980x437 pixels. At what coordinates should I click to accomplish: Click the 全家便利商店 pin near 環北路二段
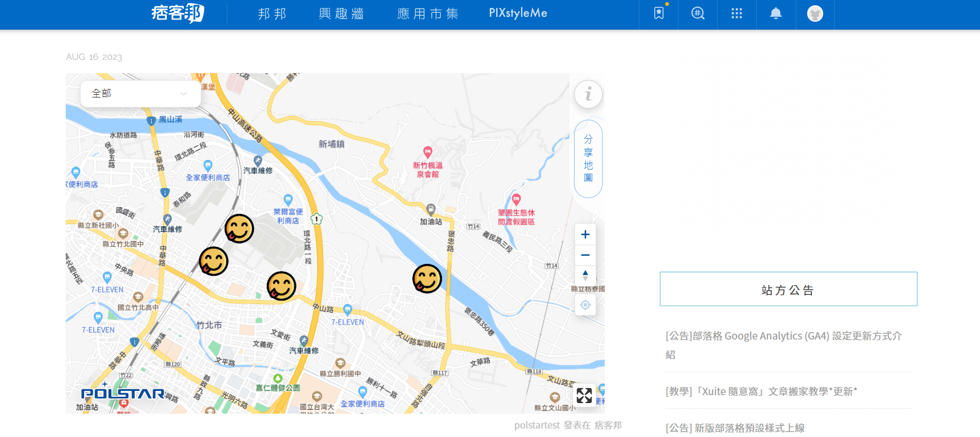coord(208,166)
